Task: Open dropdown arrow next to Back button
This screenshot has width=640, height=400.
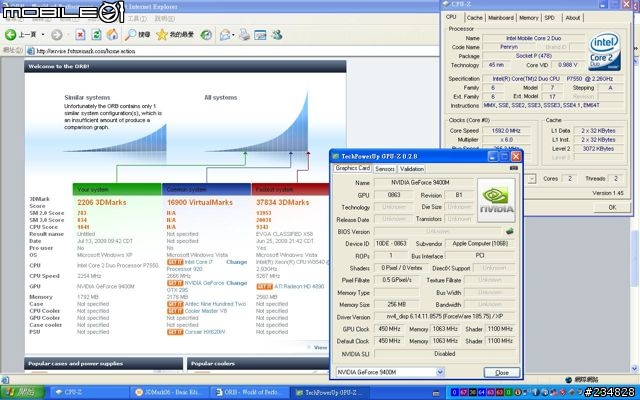Action: (43, 35)
